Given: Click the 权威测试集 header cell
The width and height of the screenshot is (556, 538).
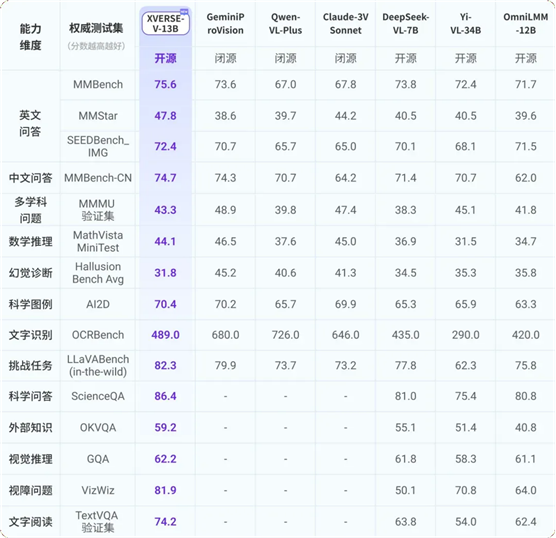Looking at the screenshot, I should [96, 28].
